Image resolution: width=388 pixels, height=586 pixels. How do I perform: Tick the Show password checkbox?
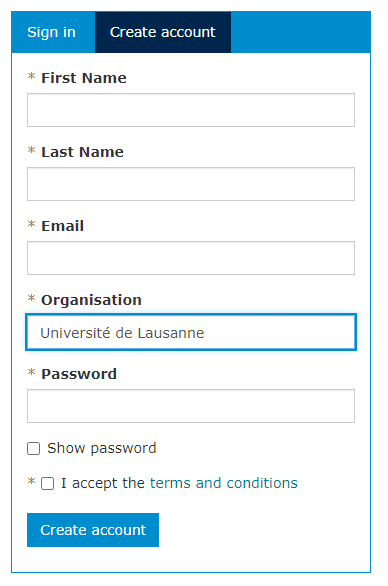coord(34,448)
